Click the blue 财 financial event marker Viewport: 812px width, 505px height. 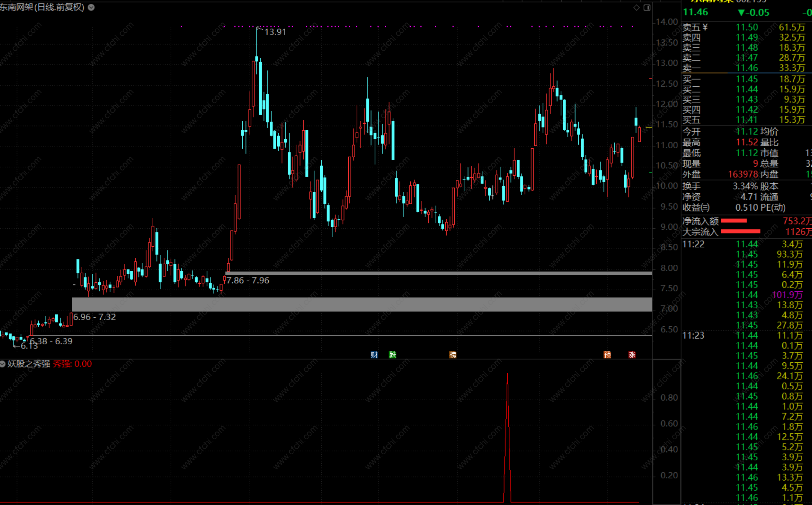coord(374,355)
